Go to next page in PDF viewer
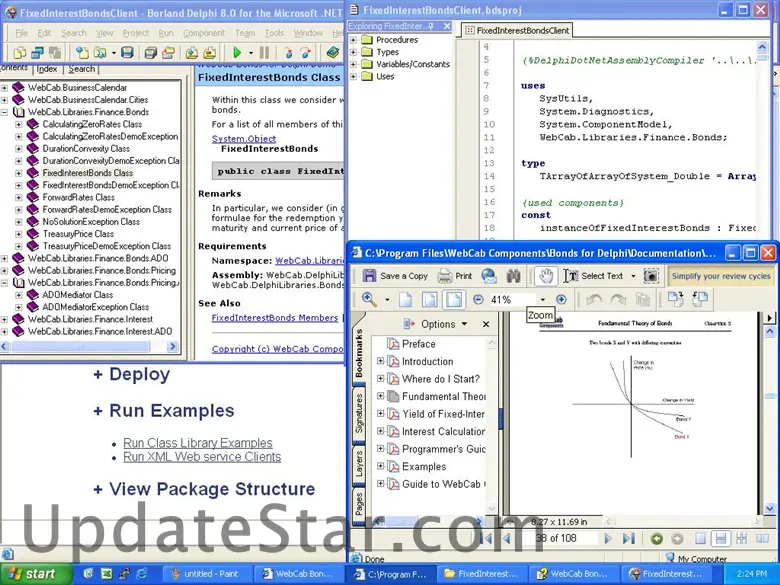 click(x=607, y=538)
